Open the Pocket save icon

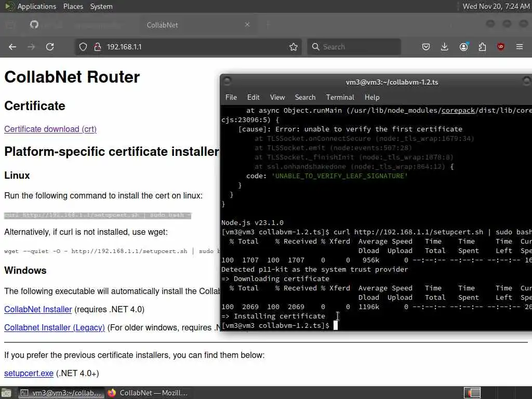[x=426, y=47]
